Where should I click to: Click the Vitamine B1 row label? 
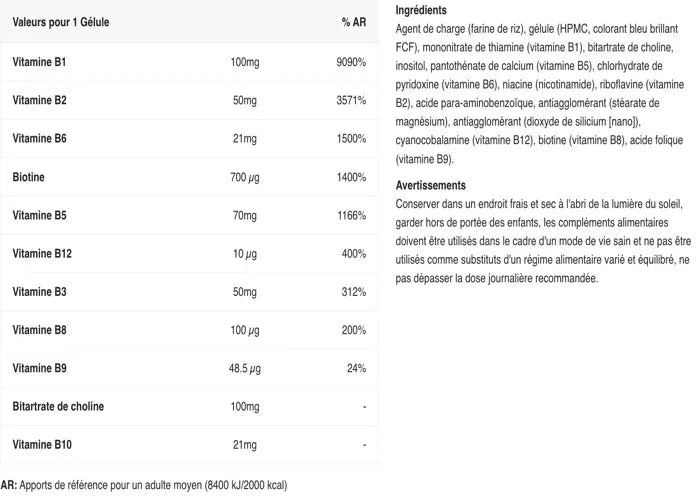[x=39, y=63]
